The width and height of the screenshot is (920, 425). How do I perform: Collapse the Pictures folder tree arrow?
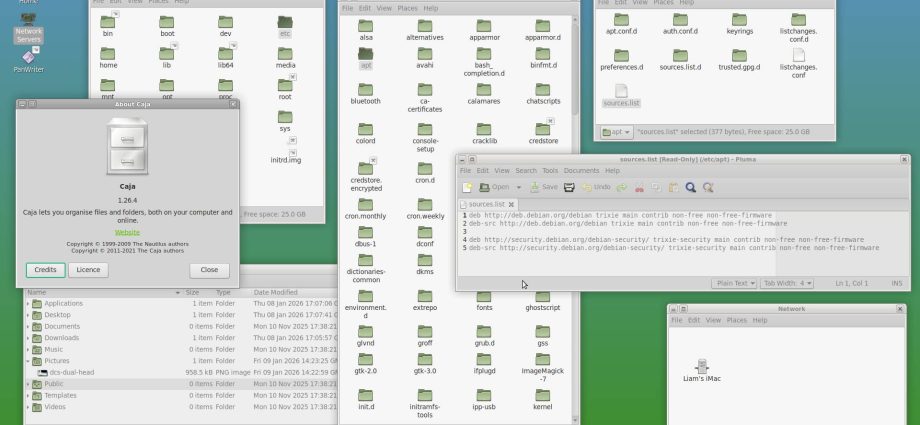pos(28,361)
